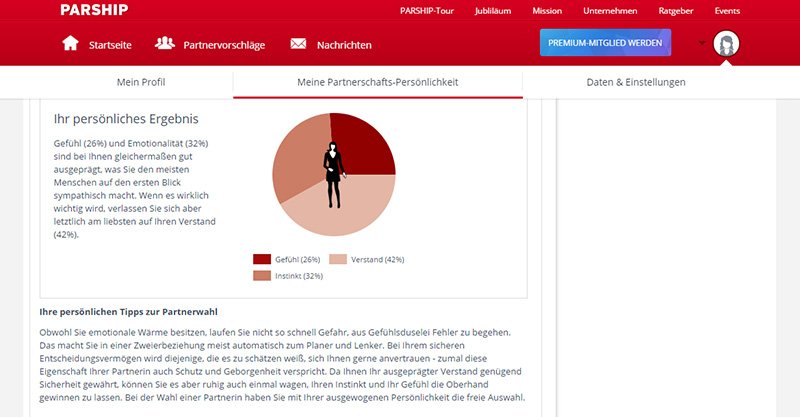
Task: Open the Unternehmen menu item
Action: (610, 11)
